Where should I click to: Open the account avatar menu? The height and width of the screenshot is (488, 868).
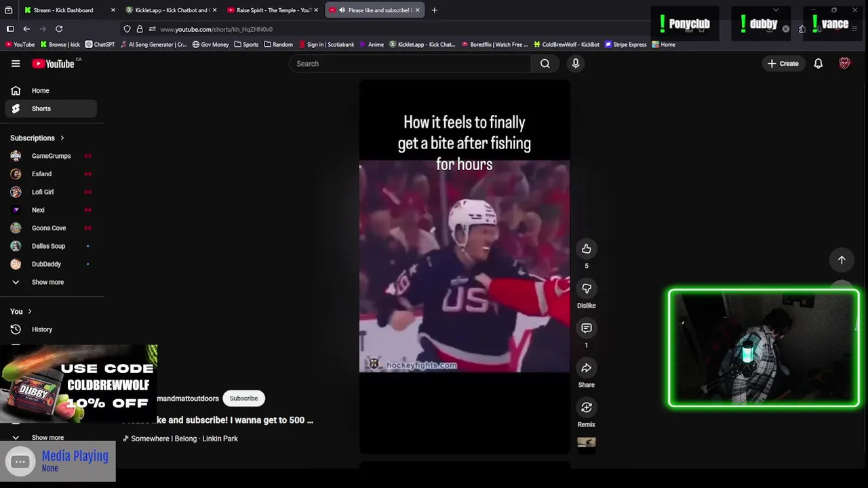pyautogui.click(x=844, y=64)
